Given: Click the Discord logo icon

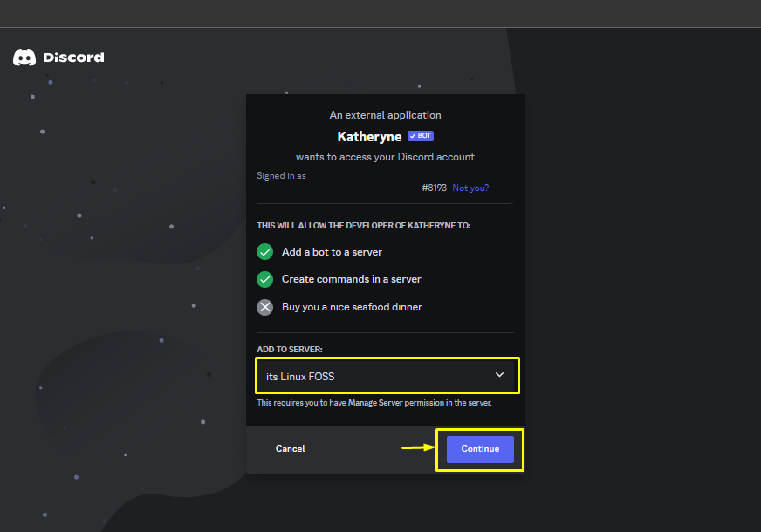Looking at the screenshot, I should click(24, 58).
